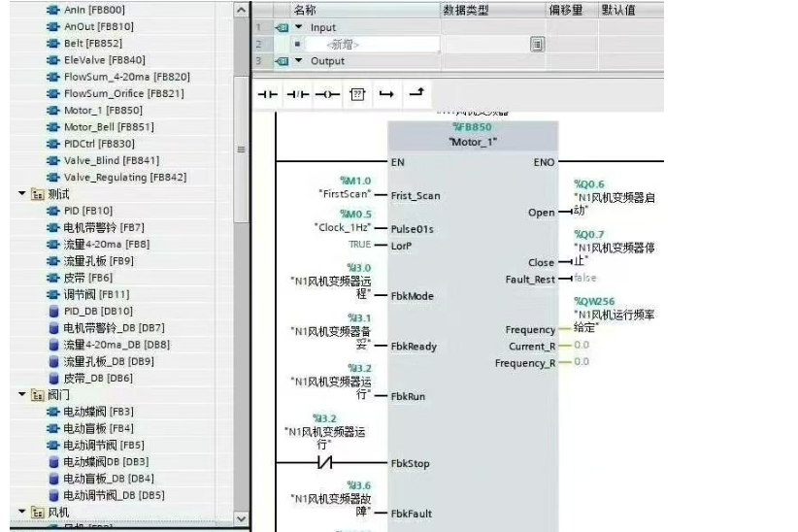Select the 电动蝶阀 [FB3] block
This screenshot has height=532, width=798.
tap(99, 412)
